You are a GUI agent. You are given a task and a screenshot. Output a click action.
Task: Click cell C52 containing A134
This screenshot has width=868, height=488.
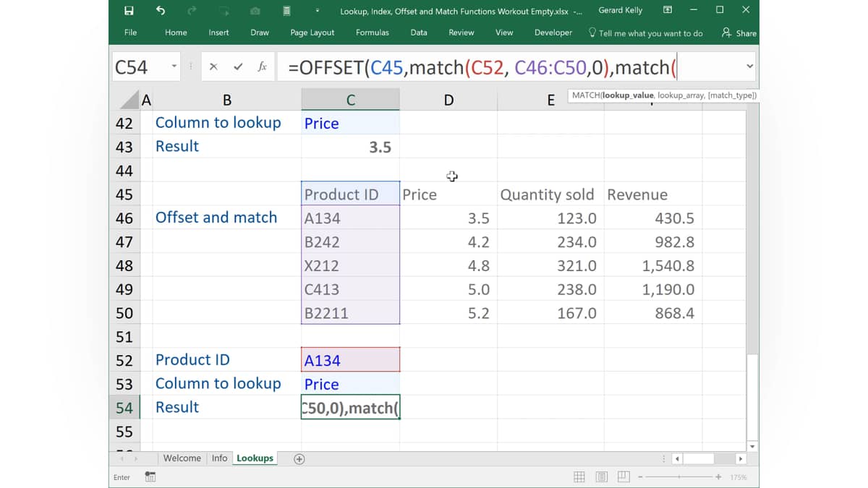pos(350,360)
